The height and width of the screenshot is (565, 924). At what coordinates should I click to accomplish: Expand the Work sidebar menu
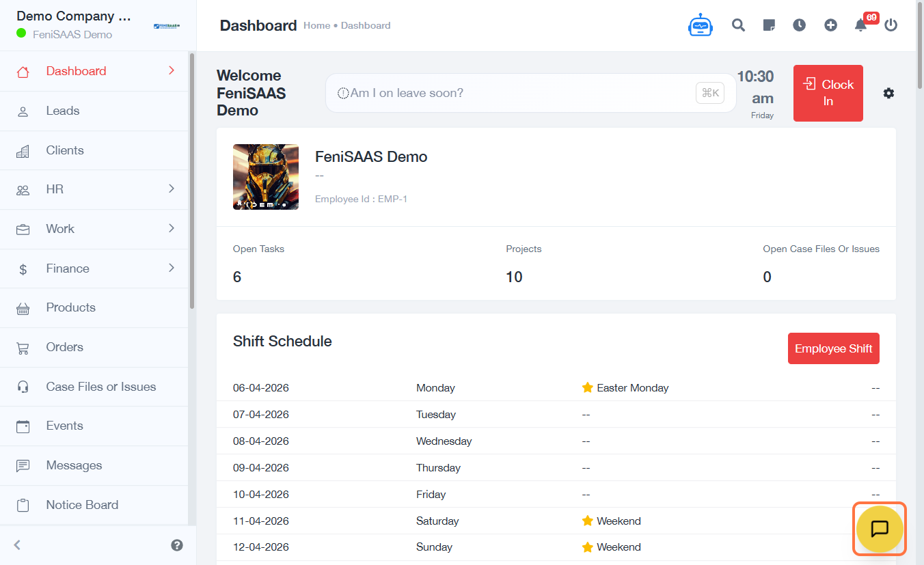pos(94,229)
